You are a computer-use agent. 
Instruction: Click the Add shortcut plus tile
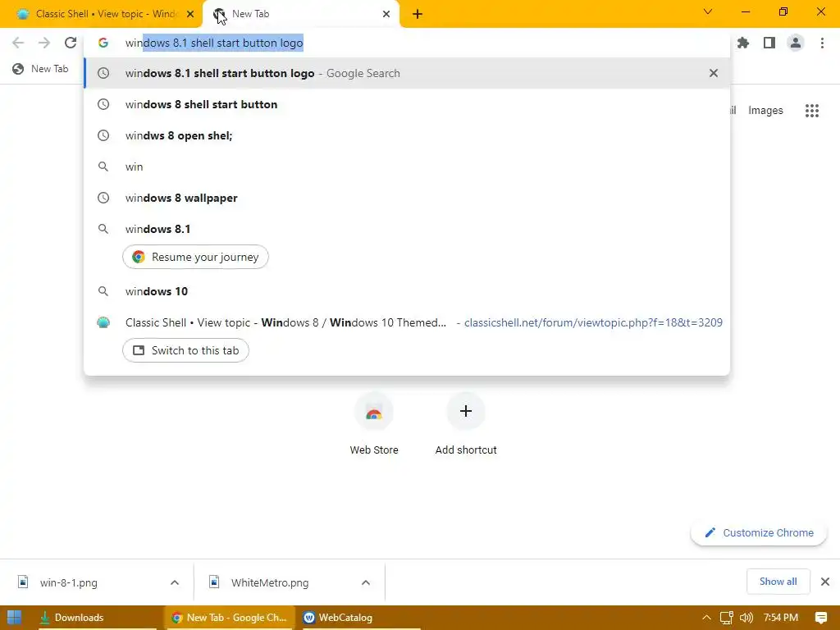pyautogui.click(x=466, y=424)
